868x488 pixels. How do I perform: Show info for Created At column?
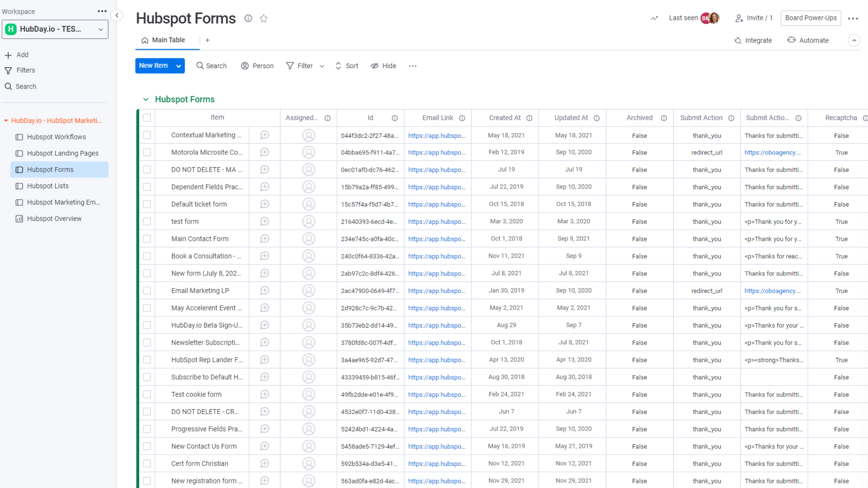[x=529, y=118]
